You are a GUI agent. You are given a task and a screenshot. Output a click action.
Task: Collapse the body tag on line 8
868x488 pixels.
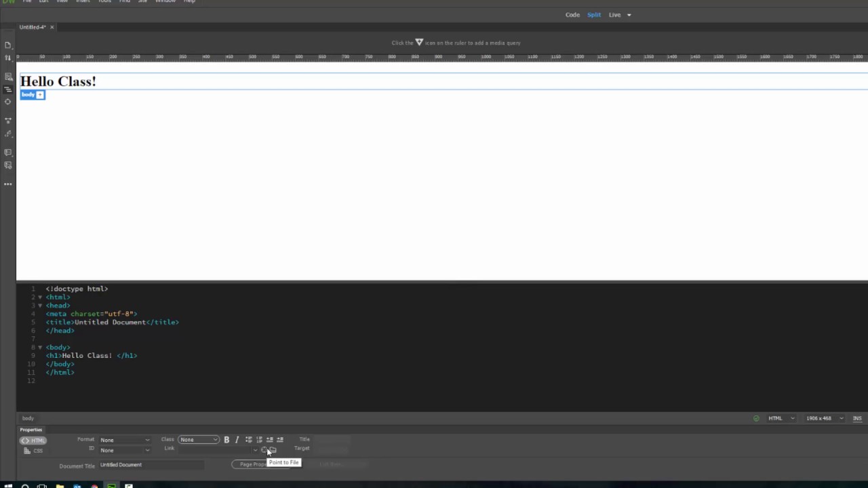tap(39, 347)
